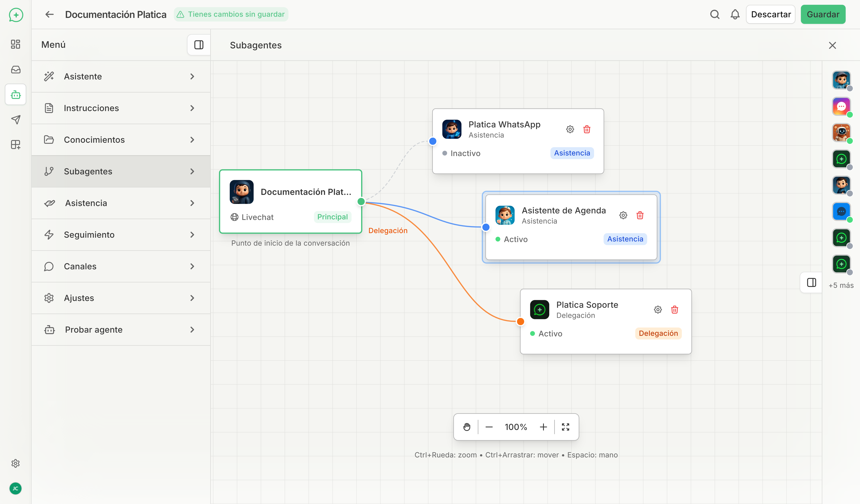Toggle the Menú panel collapse button
This screenshot has height=504, width=860.
tap(199, 45)
